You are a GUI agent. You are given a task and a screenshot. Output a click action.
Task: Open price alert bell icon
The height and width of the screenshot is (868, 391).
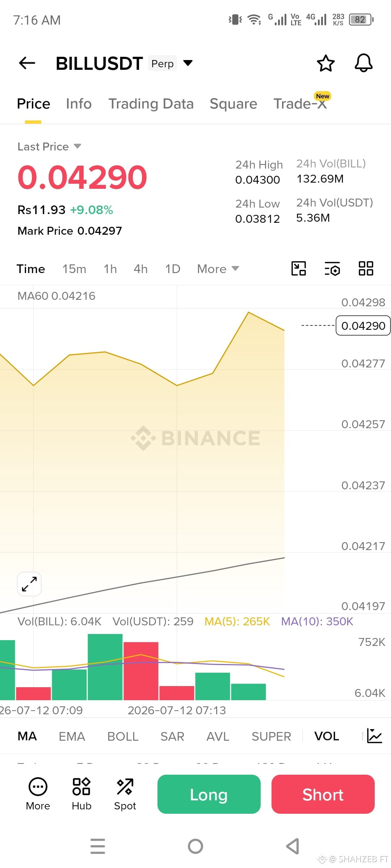click(363, 63)
